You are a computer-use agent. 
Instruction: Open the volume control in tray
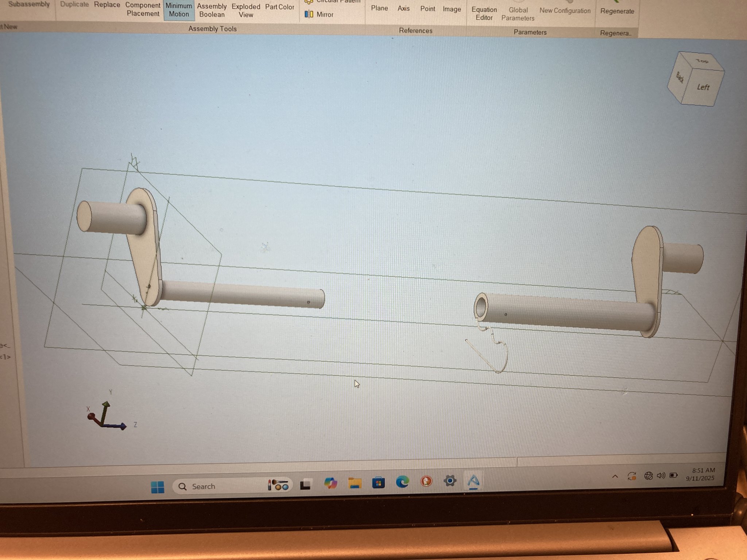(661, 475)
